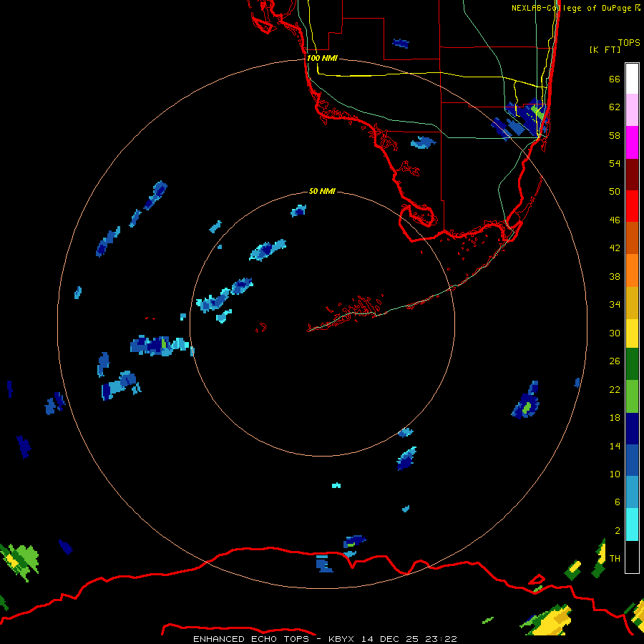The height and width of the screenshot is (644, 644).
Task: Click the '38' legend value
Action: [x=615, y=276]
